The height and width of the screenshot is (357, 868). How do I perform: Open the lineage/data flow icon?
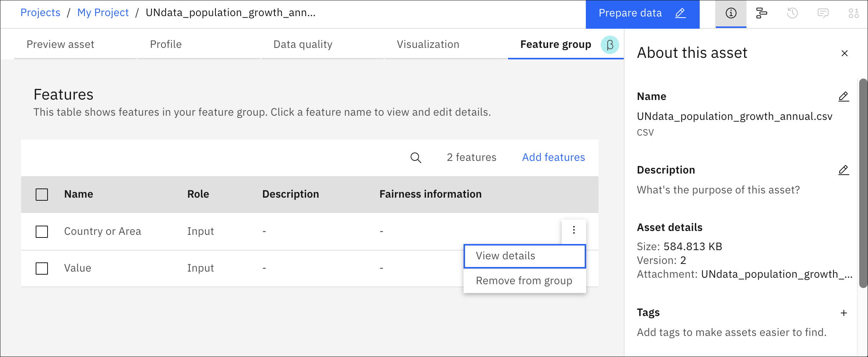pos(761,13)
